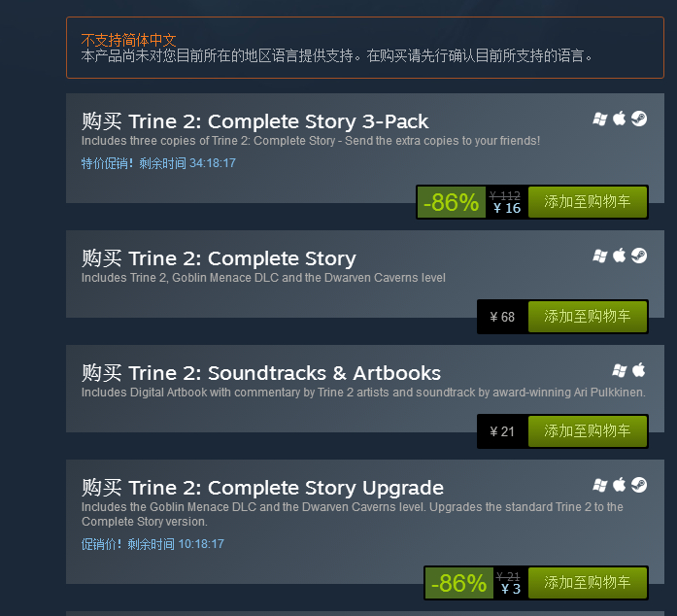Click the -86% badge on Complete Story Upgrade
The height and width of the screenshot is (616, 677).
coord(459,583)
